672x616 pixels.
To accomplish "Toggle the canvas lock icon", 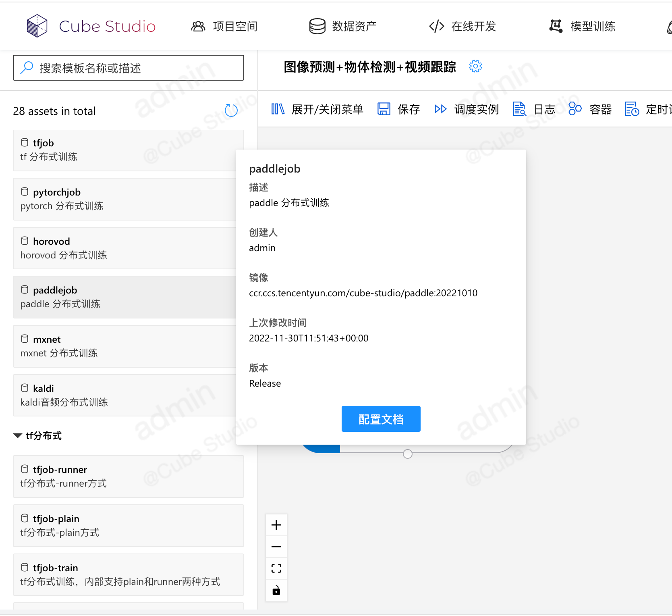I will click(x=276, y=591).
